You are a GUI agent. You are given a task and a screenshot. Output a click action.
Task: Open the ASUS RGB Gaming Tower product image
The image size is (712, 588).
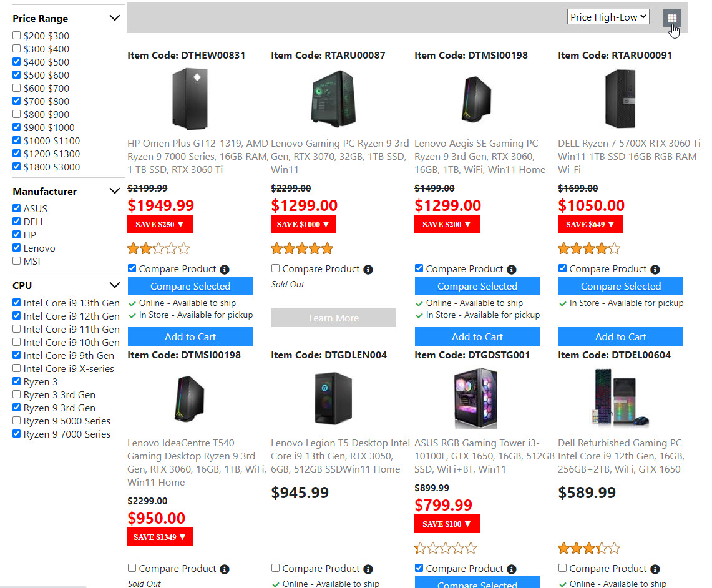tap(477, 398)
